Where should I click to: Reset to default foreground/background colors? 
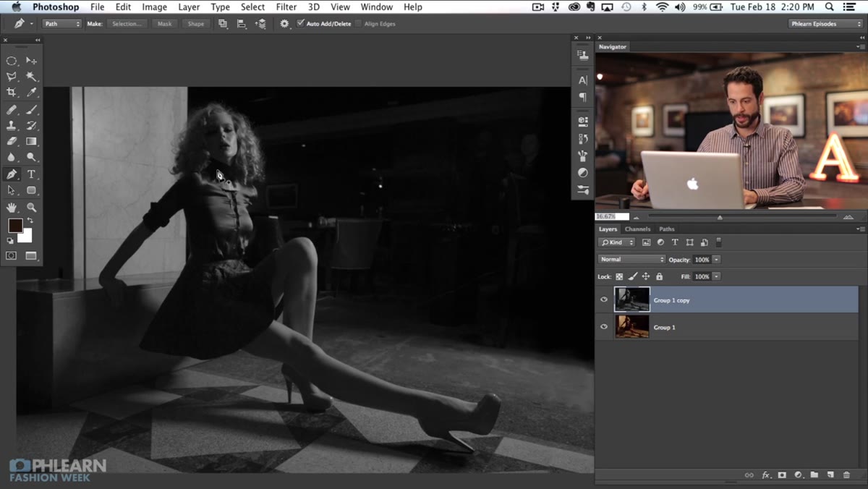point(11,241)
